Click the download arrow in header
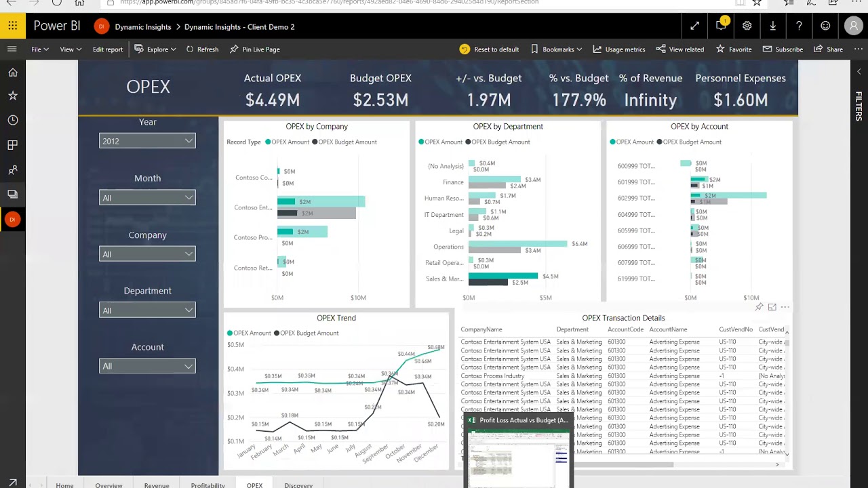 click(x=773, y=26)
